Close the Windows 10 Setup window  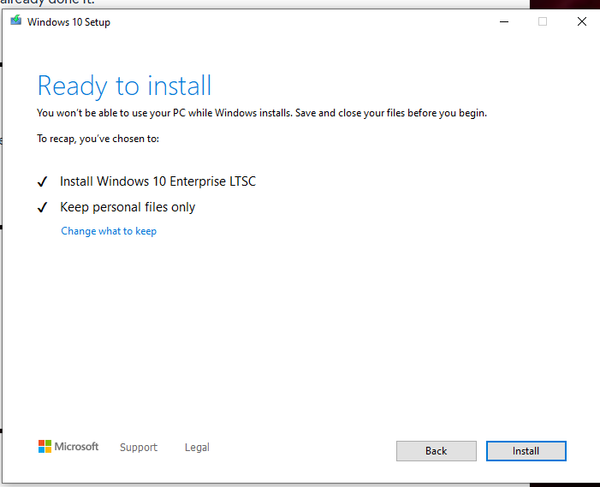[582, 22]
